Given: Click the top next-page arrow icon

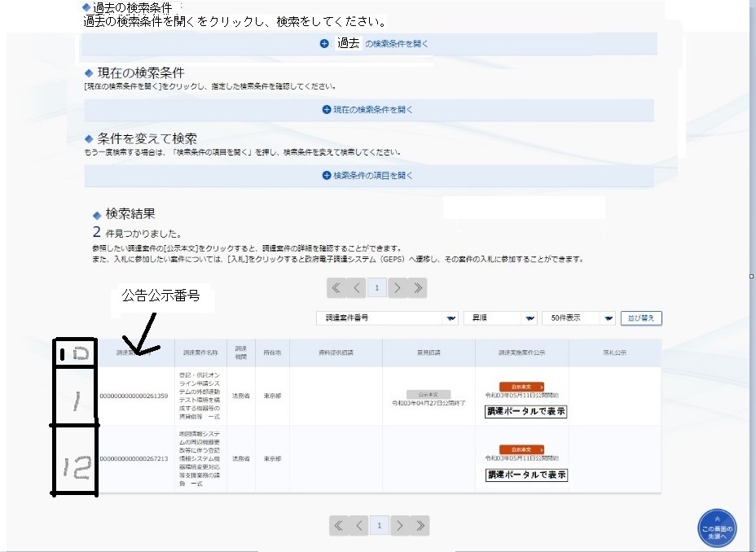Looking at the screenshot, I should tap(397, 288).
